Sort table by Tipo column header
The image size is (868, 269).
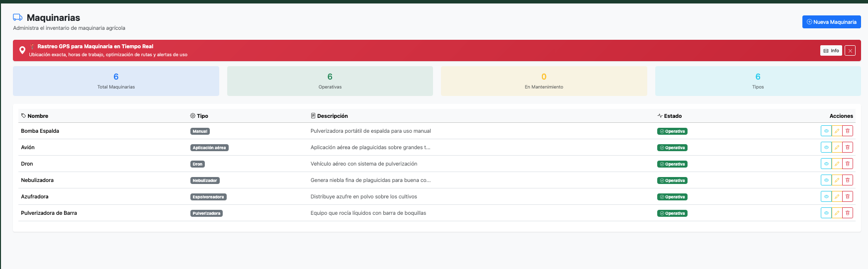(199, 116)
